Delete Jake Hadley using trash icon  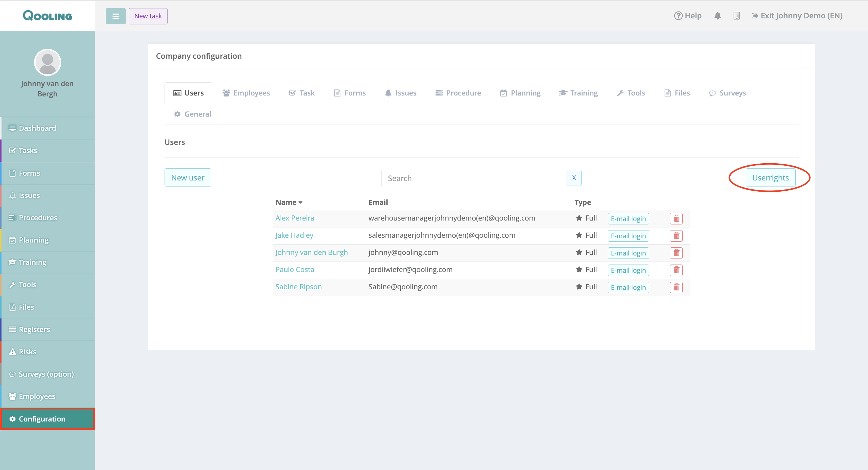click(x=676, y=236)
